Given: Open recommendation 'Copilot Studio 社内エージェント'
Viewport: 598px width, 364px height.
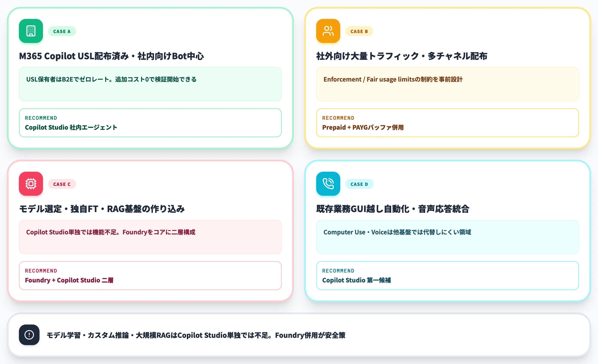Looking at the screenshot, I should click(x=150, y=123).
